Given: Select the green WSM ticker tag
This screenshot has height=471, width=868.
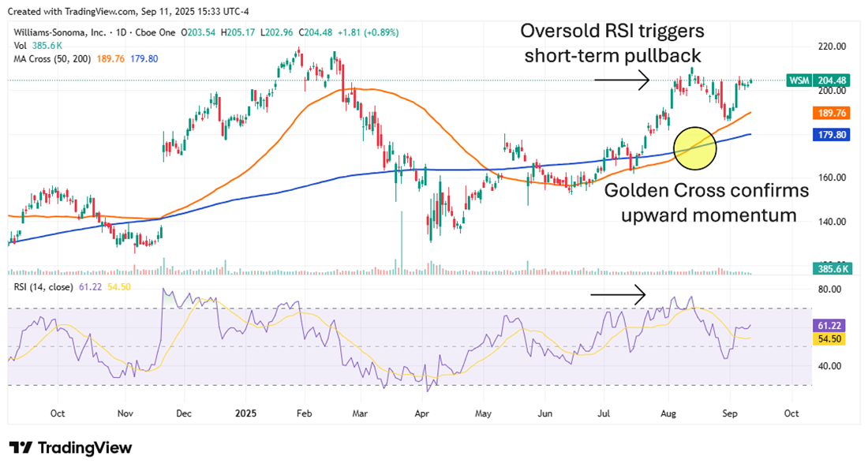Looking at the screenshot, I should (800, 80).
